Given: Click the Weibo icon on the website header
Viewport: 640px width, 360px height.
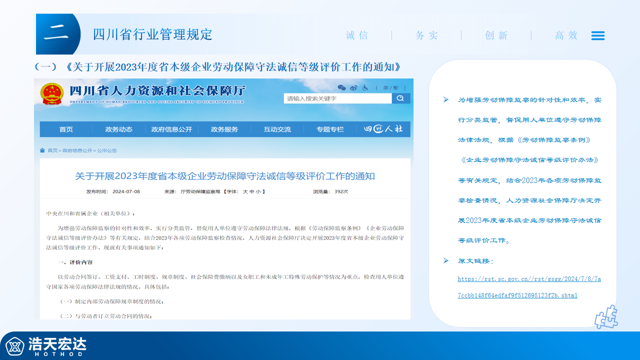Looking at the screenshot, I should click(x=353, y=88).
